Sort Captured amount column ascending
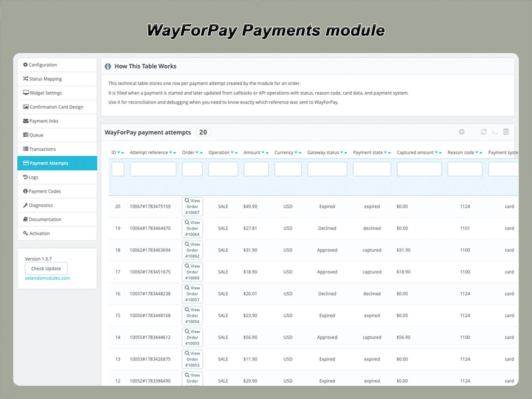 [x=440, y=153]
